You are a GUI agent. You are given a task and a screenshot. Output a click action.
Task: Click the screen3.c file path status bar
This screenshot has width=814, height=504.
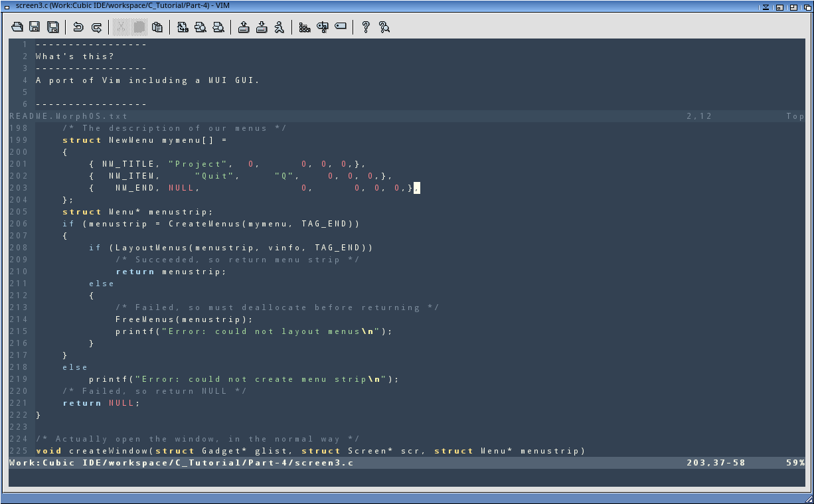coord(181,463)
